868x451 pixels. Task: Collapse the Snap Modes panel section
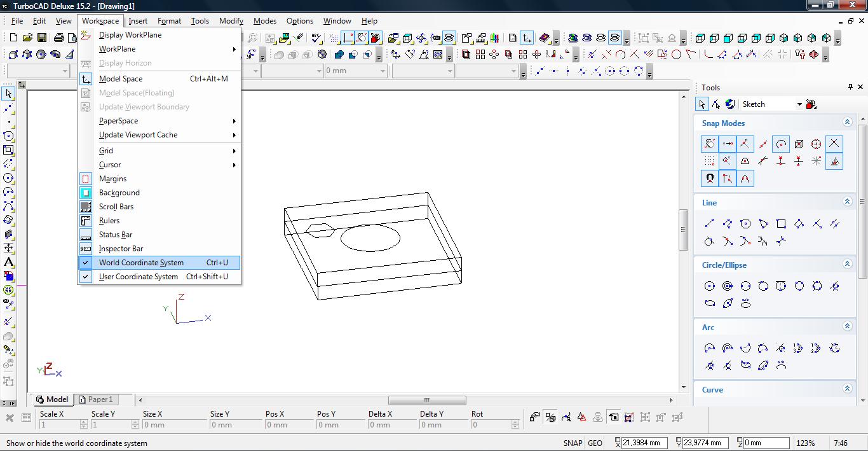pyautogui.click(x=847, y=122)
